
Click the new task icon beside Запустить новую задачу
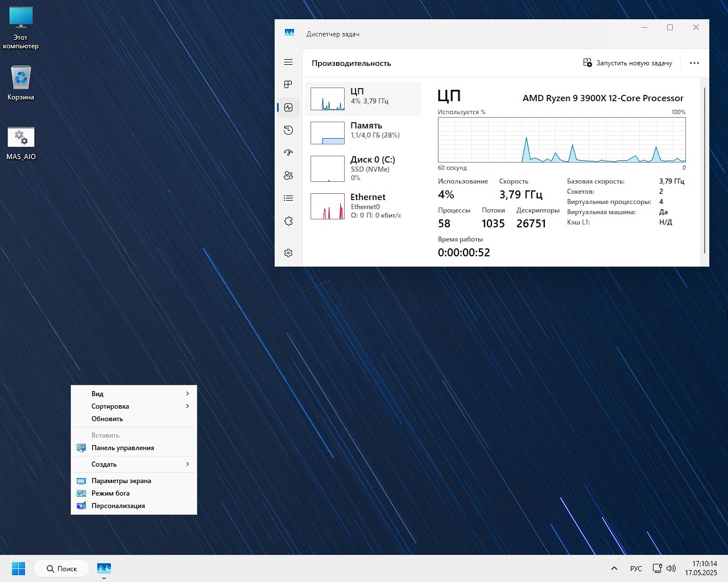[x=588, y=63]
